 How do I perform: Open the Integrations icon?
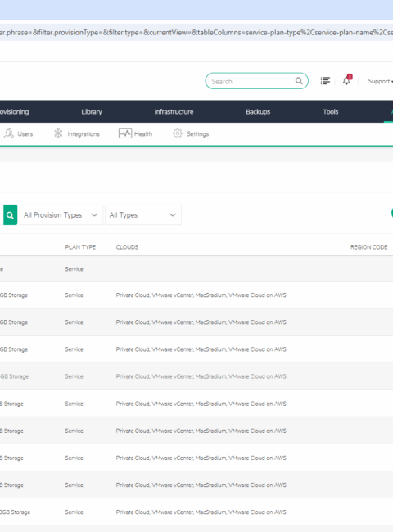[58, 133]
